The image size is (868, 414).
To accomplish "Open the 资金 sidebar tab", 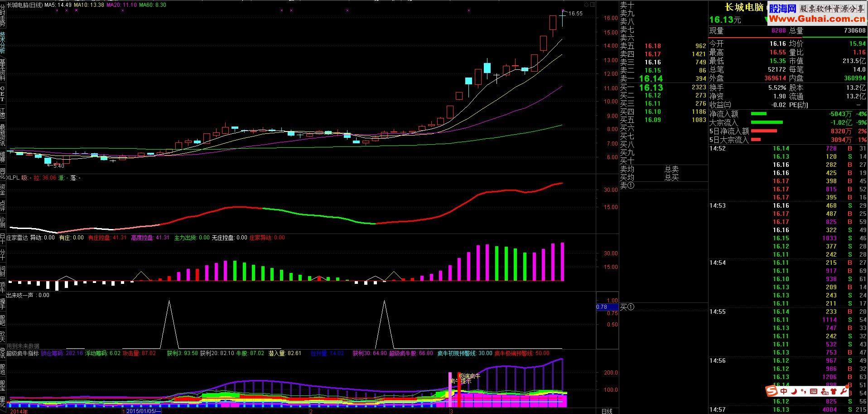I will [x=3, y=190].
